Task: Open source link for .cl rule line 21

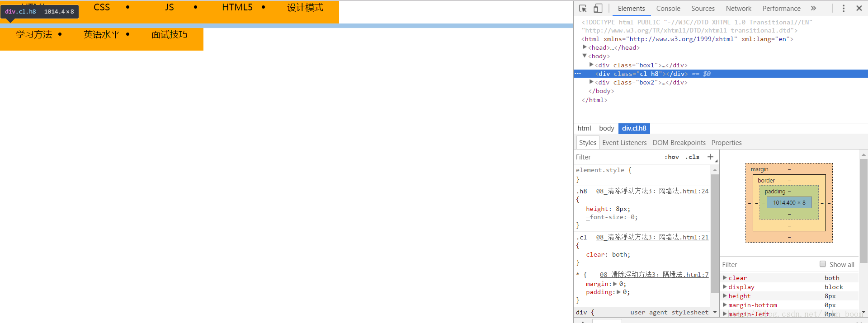Action: coord(652,237)
